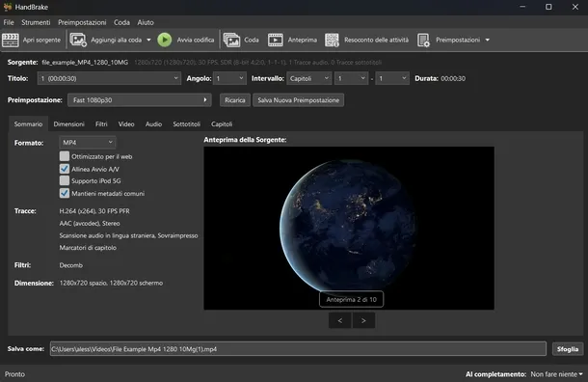
Task: Click the Earth source preview image
Action: 349,229
